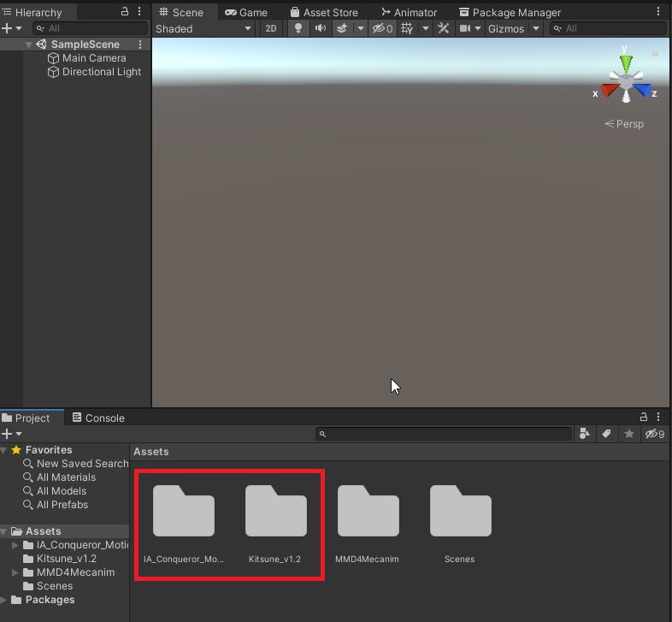Image resolution: width=672 pixels, height=622 pixels.
Task: Toggle 2D view mode
Action: coord(271,28)
